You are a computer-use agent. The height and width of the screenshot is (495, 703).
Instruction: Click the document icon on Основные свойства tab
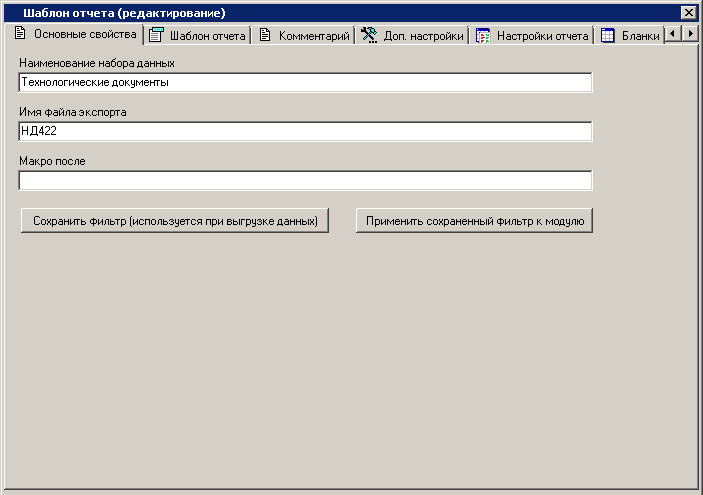pos(19,34)
